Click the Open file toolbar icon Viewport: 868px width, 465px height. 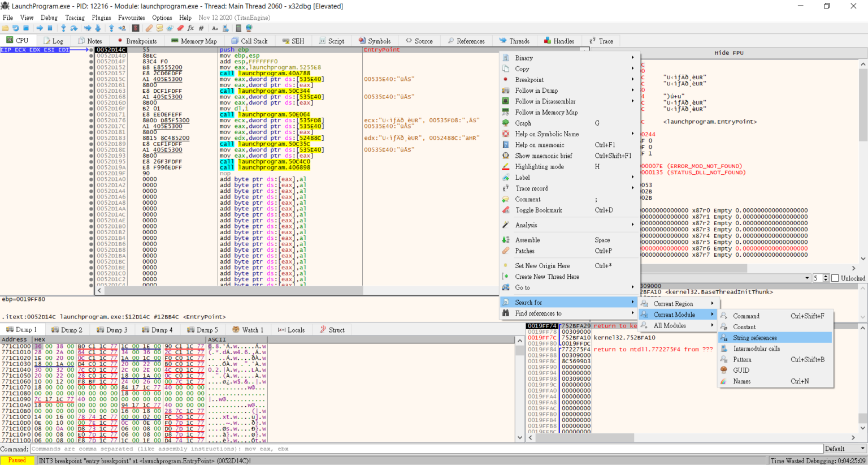(x=5, y=28)
